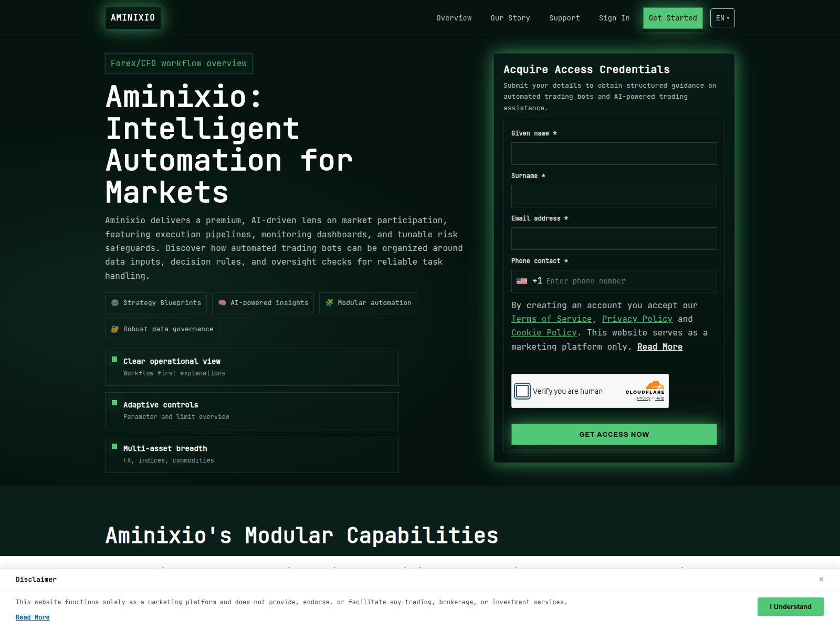Select the Multi-asset breadth card
Screen dimensions: 840x630
click(x=252, y=454)
